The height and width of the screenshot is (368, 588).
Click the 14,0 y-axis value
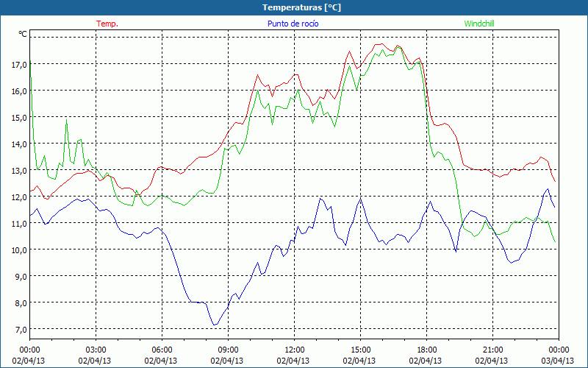click(x=19, y=144)
